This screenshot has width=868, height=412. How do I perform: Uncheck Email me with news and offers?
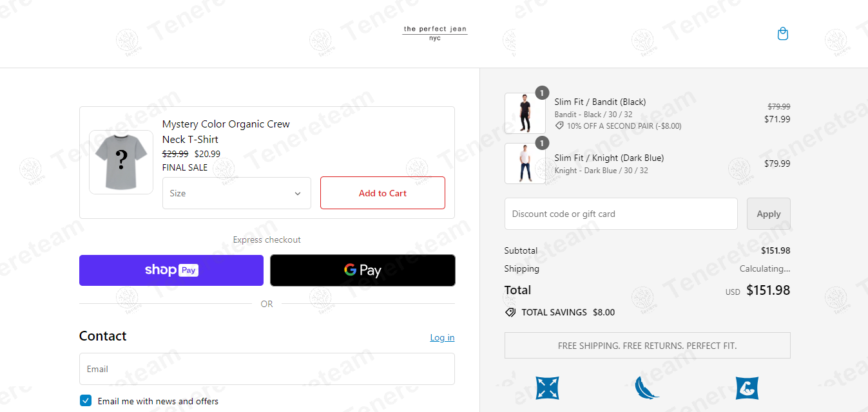coord(86,401)
